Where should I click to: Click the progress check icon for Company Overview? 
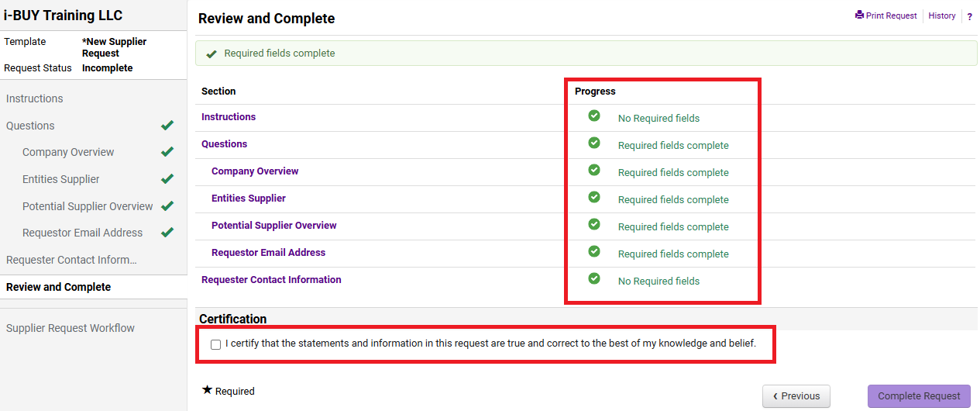tap(594, 171)
